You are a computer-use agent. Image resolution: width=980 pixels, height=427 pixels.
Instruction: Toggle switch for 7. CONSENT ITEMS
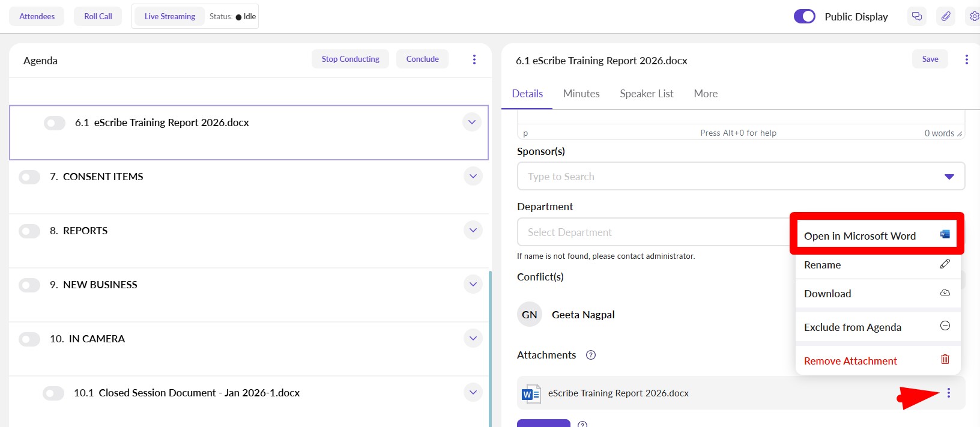point(29,177)
